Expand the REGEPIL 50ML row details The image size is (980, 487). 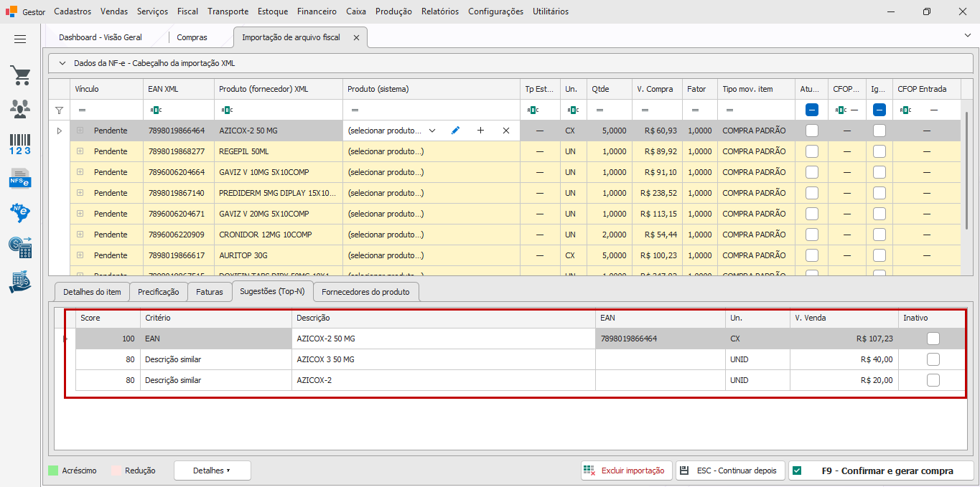[x=80, y=151]
